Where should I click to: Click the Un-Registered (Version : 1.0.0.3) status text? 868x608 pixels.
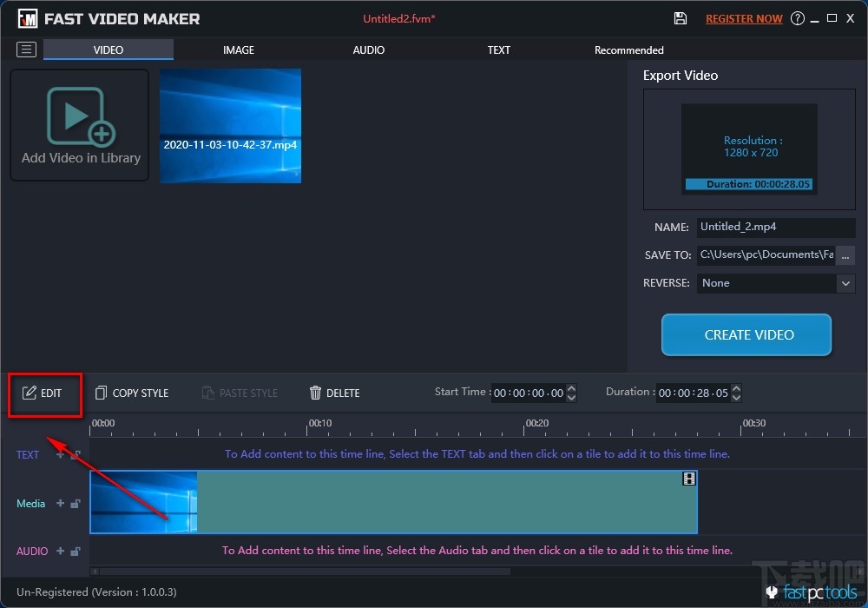pos(96,592)
